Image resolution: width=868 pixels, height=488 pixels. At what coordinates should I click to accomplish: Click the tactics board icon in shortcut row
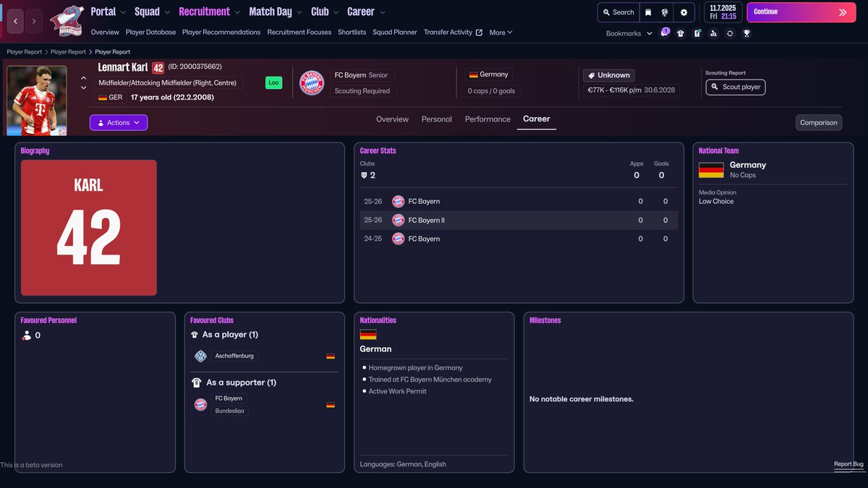point(697,33)
